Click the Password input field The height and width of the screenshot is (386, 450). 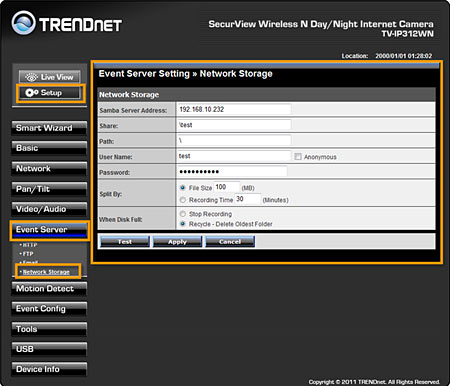[x=232, y=171]
